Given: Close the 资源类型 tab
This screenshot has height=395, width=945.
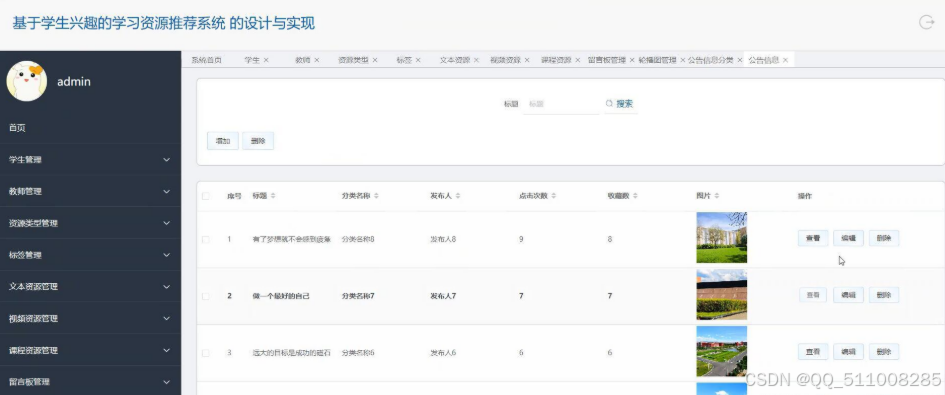Looking at the screenshot, I should click(374, 60).
